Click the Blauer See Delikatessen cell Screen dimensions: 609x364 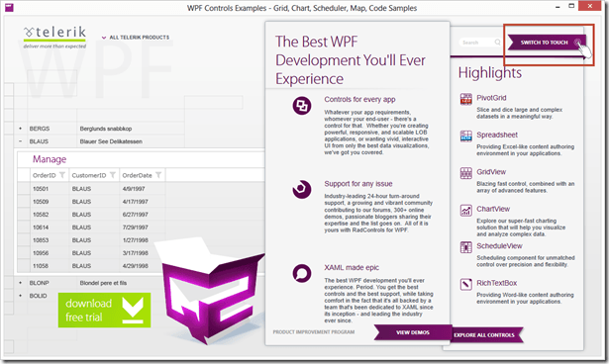111,141
